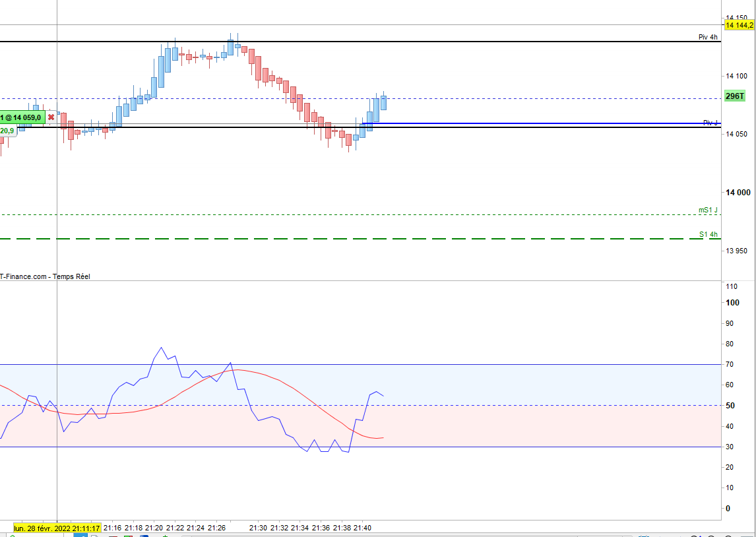Screen dimensions: 756x537
Task: Click the yellow 14 144,2 price tag
Action: point(739,24)
